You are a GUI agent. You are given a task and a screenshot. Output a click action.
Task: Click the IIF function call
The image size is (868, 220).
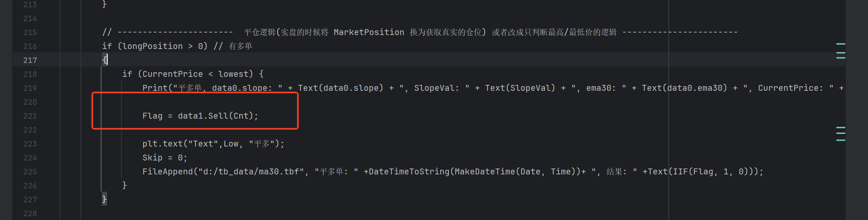(x=680, y=172)
